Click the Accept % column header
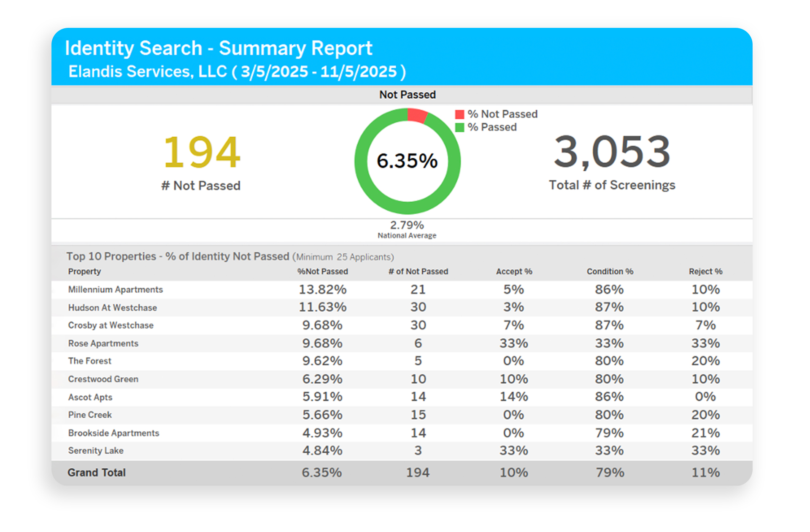810x532 pixels. coord(514,271)
